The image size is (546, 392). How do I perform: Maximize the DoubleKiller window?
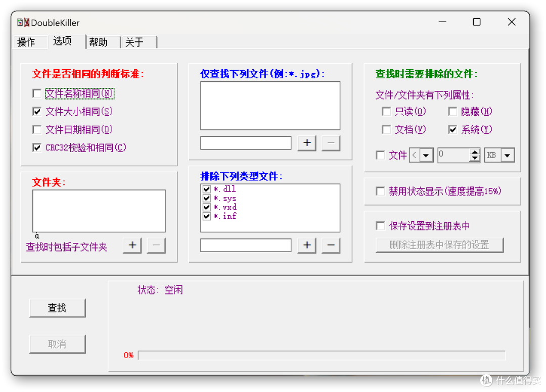477,22
